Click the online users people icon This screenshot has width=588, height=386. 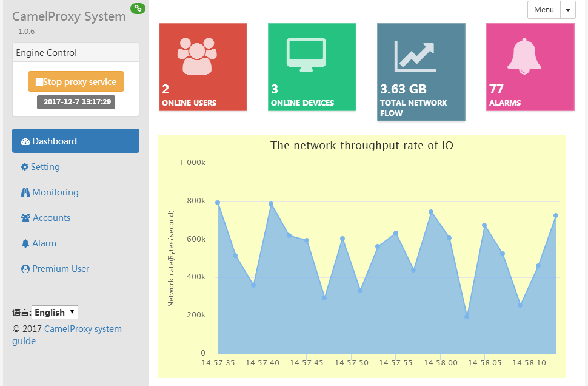coord(197,56)
